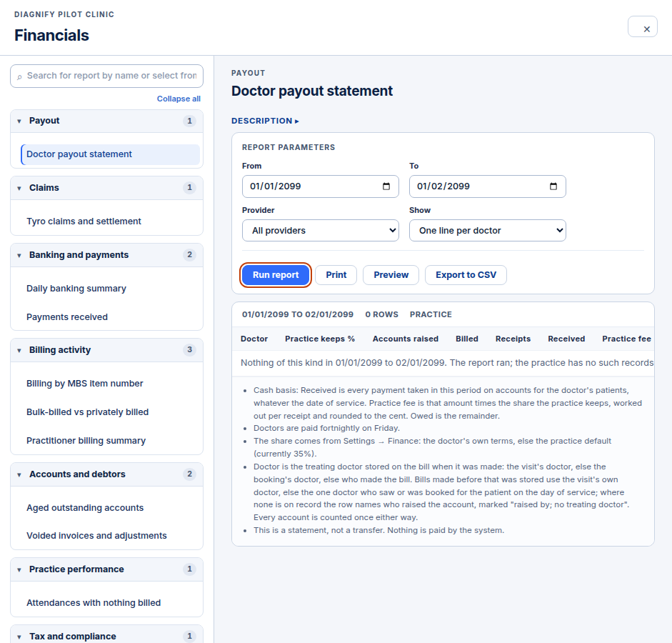The image size is (672, 643).
Task: Click the Billed column header
Action: coord(467,339)
